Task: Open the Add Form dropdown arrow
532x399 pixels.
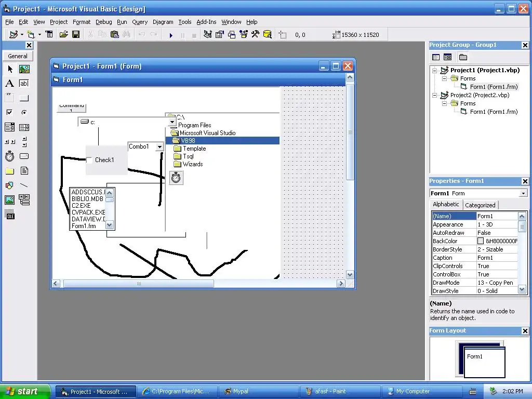Action: pyautogui.click(x=39, y=35)
